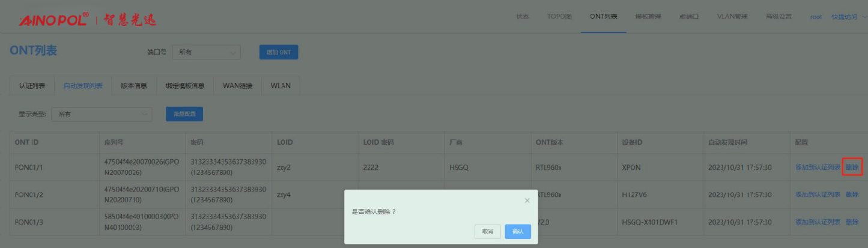Open the 快捷访问 dropdown menu
The width and height of the screenshot is (868, 248).
click(x=847, y=17)
